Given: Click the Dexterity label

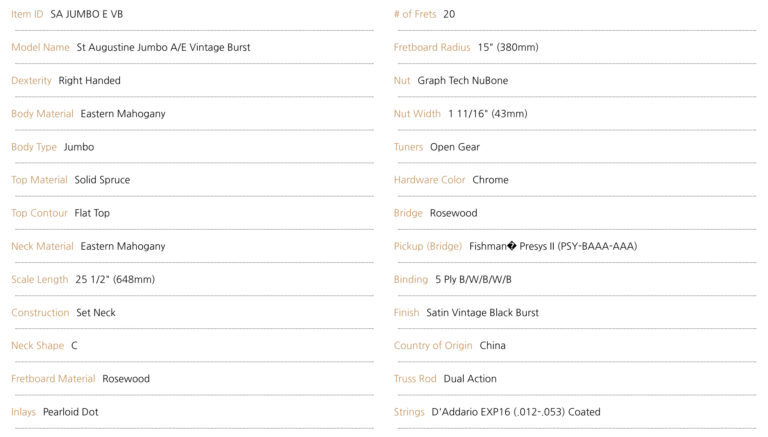Looking at the screenshot, I should 31,80.
